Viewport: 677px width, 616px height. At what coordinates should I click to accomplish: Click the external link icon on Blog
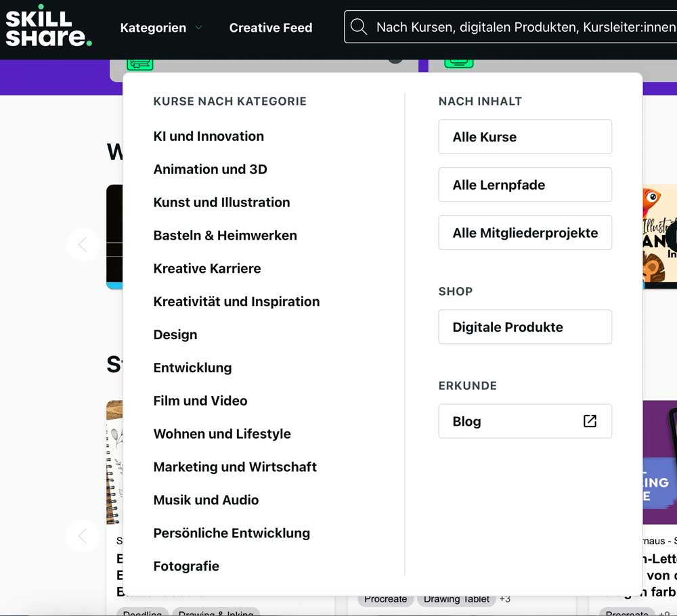590,421
